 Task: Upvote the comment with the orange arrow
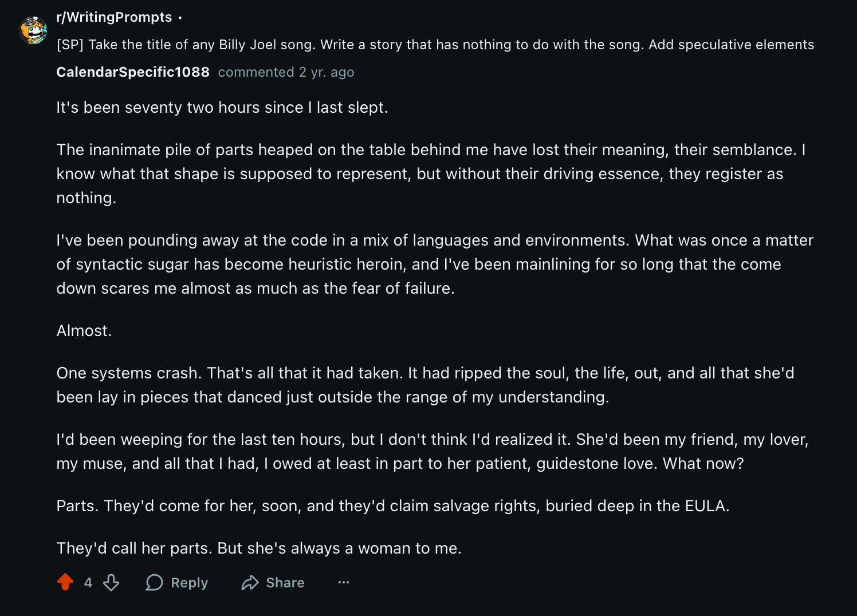[65, 582]
